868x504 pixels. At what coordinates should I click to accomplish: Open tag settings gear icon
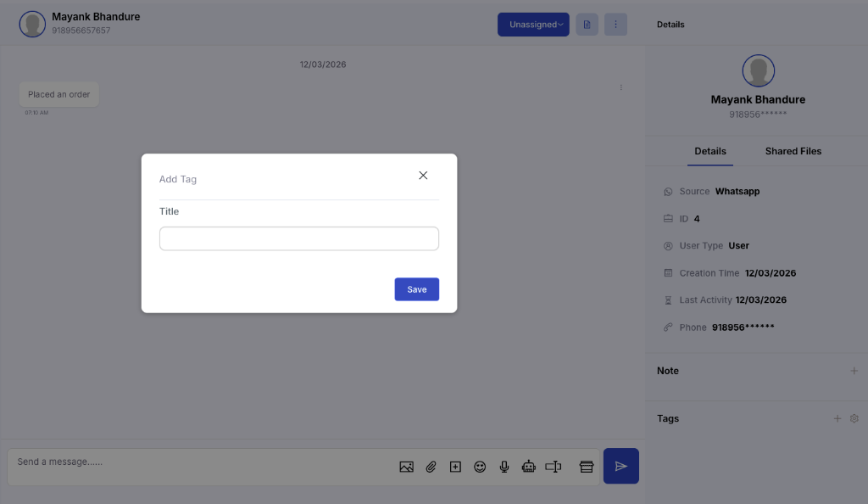854,418
